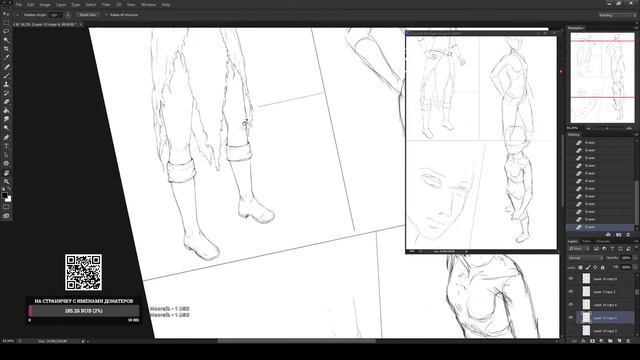Create new snapshot in History panel
Screen dimensions: 640x360
[618, 235]
